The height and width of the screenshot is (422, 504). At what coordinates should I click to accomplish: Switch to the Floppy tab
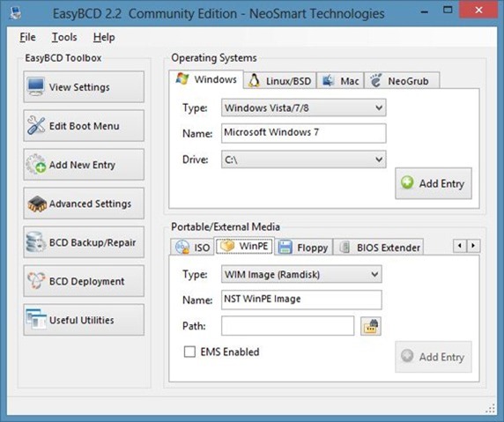point(303,248)
